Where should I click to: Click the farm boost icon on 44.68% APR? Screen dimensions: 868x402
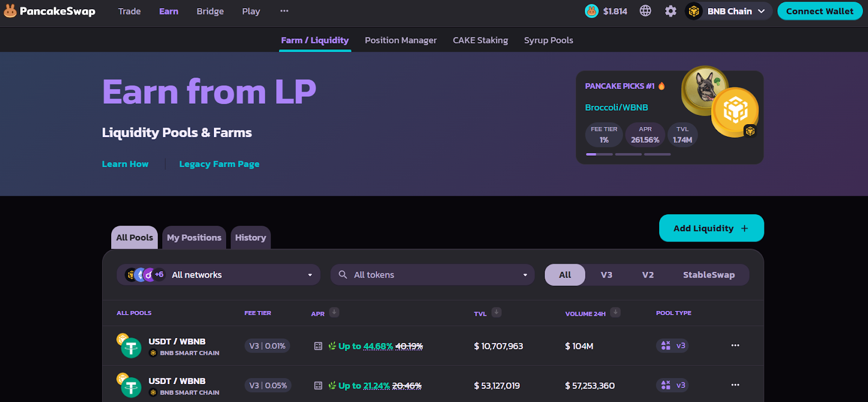(x=332, y=346)
